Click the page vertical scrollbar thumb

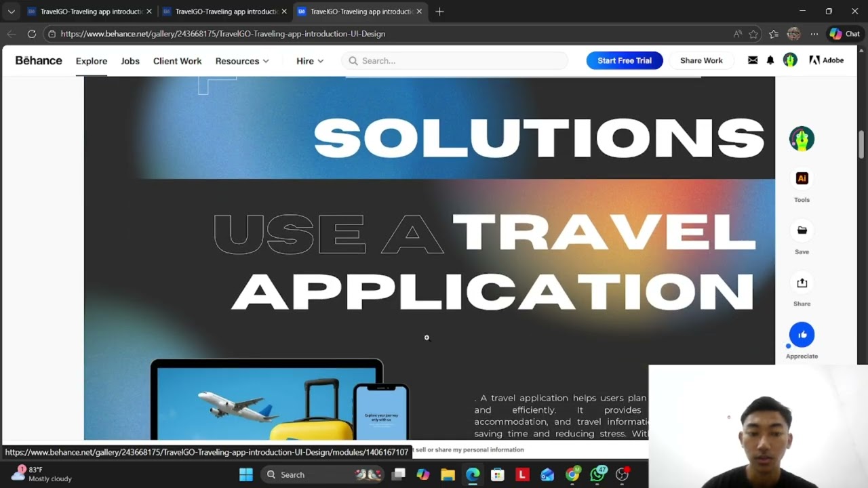pyautogui.click(x=861, y=144)
